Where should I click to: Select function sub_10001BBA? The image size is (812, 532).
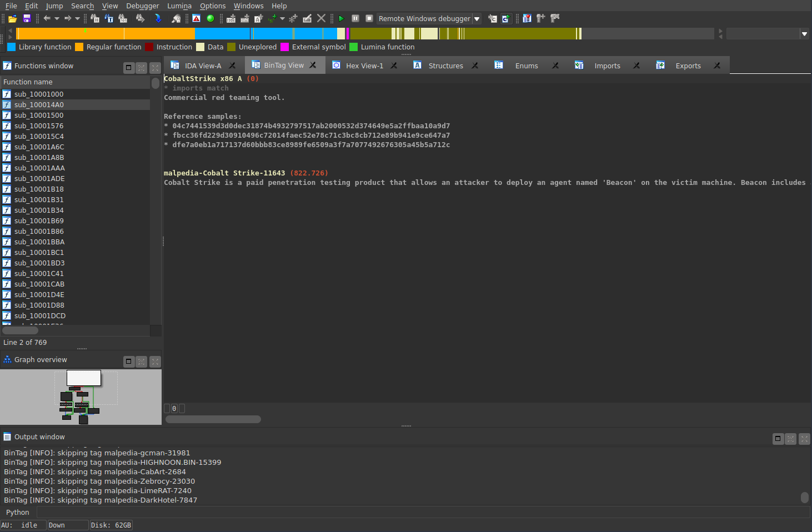click(x=75, y=242)
